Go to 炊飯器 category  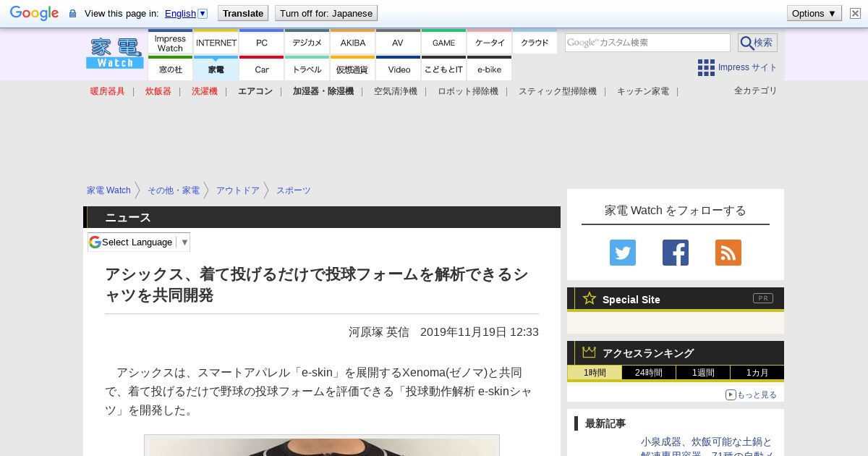pos(158,91)
